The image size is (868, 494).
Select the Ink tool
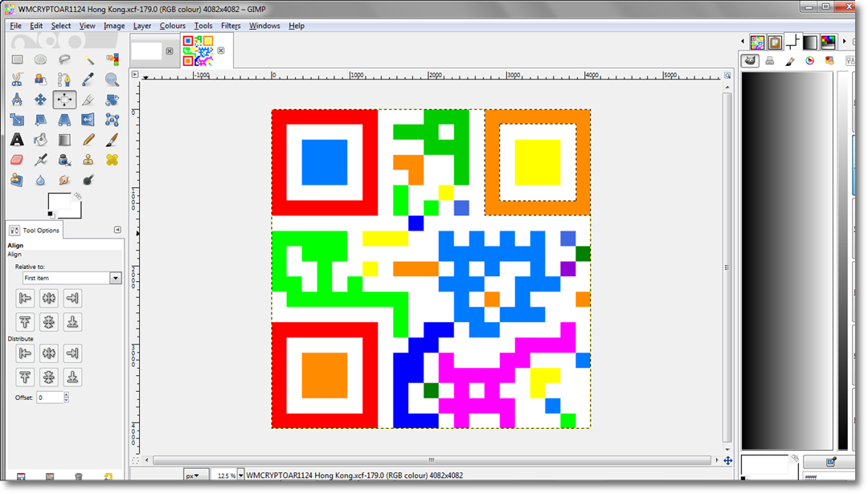click(64, 160)
